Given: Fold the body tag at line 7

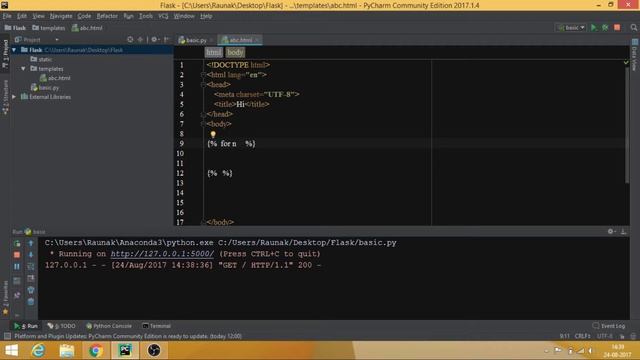Looking at the screenshot, I should (x=203, y=124).
